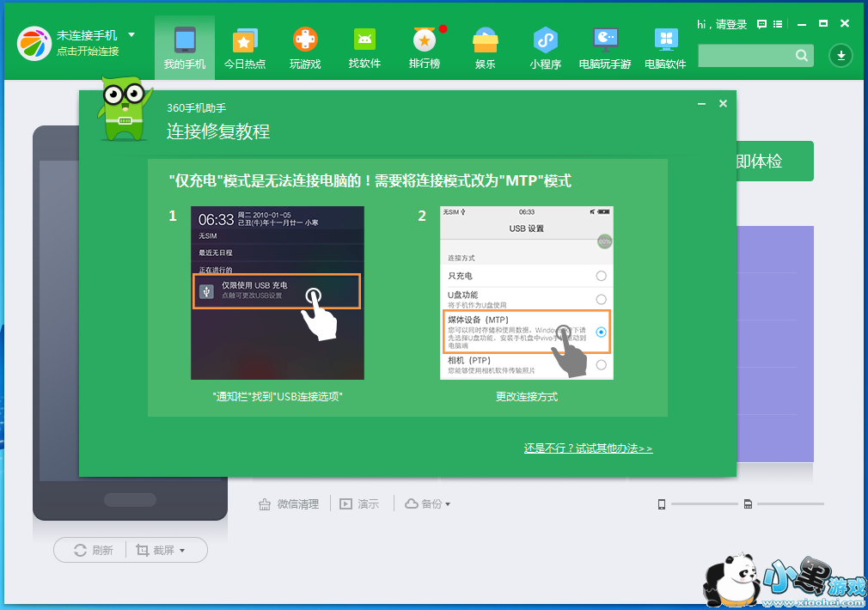Open the main menu list icon
Image resolution: width=868 pixels, height=610 pixels.
tap(778, 24)
